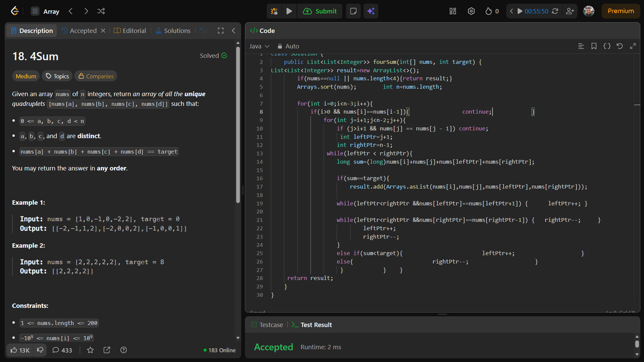Close the Accepted tab

pyautogui.click(x=103, y=31)
